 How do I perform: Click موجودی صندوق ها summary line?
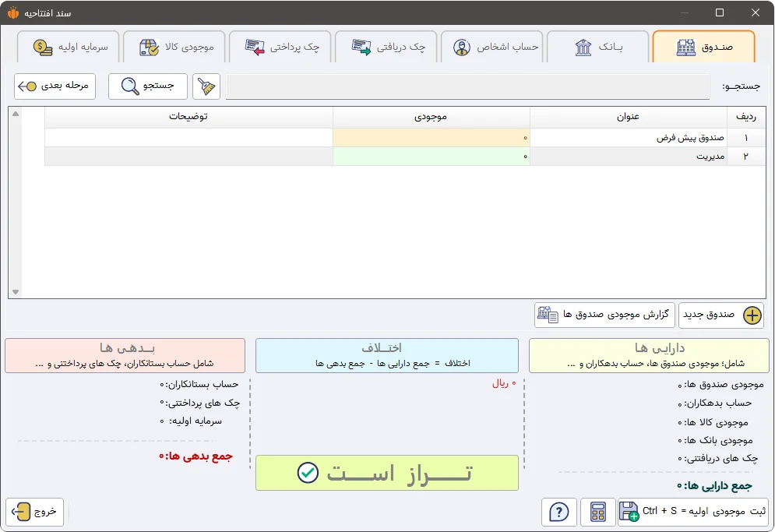click(720, 385)
